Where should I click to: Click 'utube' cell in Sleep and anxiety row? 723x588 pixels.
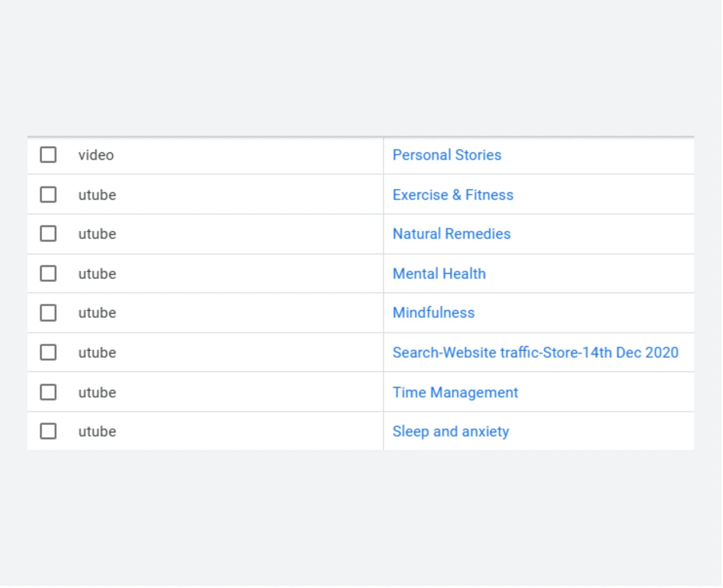pos(97,432)
